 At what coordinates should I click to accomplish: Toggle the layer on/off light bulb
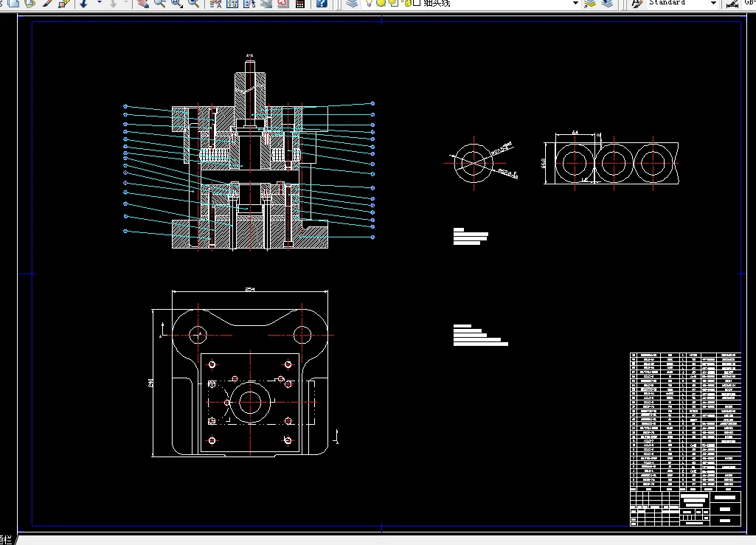point(369,3)
